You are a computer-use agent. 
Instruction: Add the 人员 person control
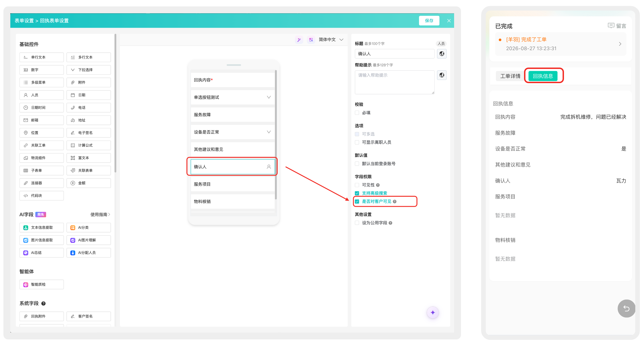[42, 95]
